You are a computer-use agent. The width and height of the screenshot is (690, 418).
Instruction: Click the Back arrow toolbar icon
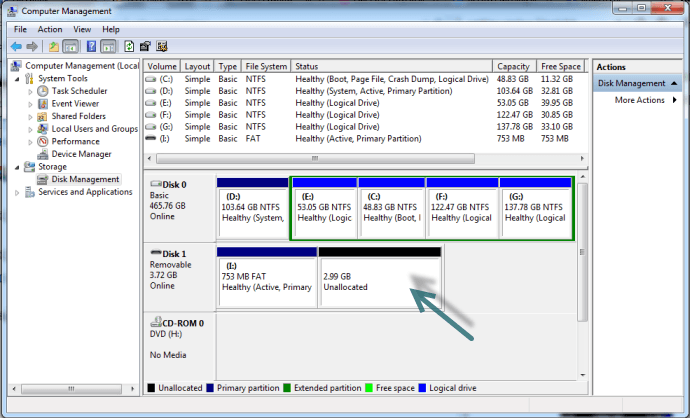16,46
